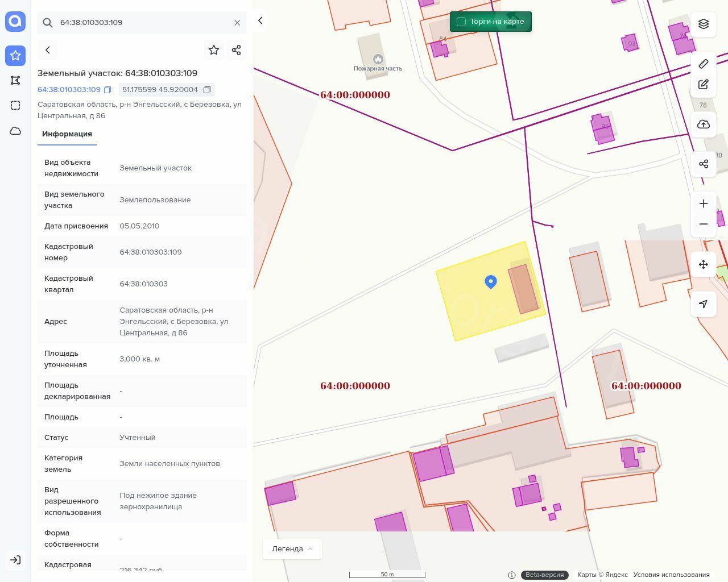Zoom in the map with plus button
This screenshot has height=582, width=728.
pos(704,204)
